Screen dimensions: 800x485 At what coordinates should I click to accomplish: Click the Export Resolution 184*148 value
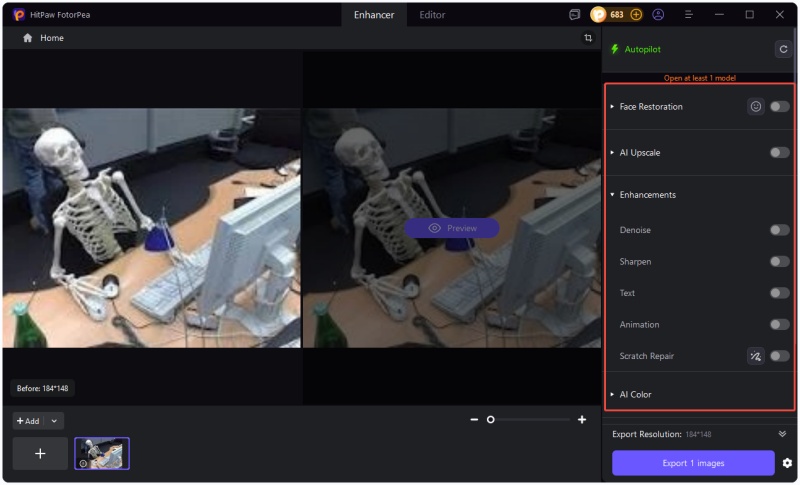(698, 435)
